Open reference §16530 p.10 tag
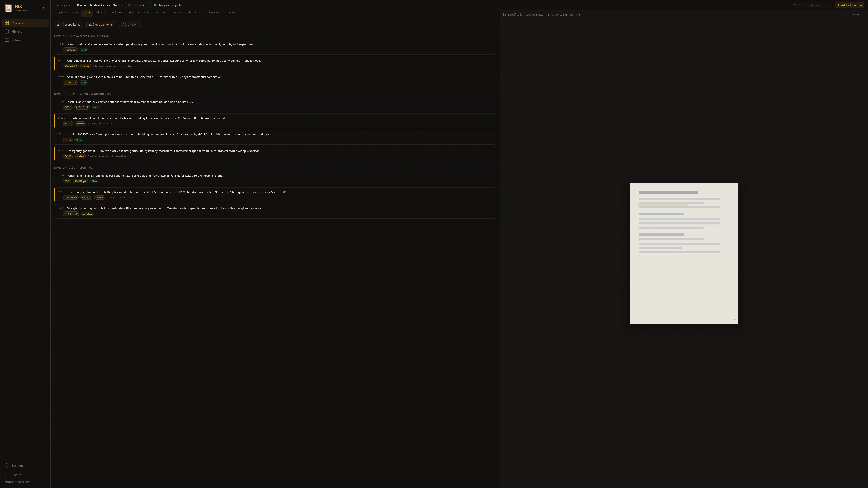Viewport: 868px width, 488px height. (71, 214)
